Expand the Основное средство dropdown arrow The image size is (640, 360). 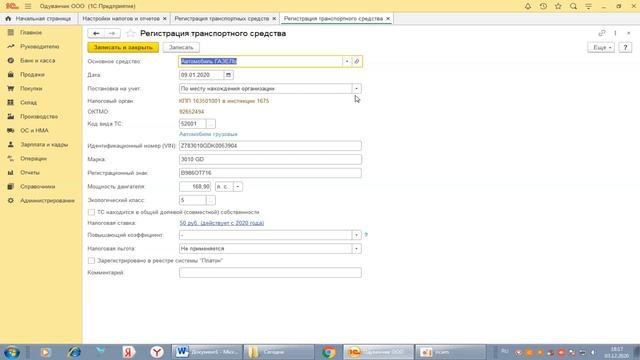[347, 61]
